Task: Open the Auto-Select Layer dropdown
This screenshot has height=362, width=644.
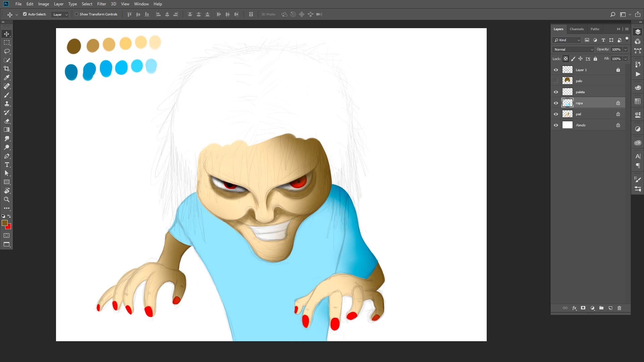Action: [60, 14]
